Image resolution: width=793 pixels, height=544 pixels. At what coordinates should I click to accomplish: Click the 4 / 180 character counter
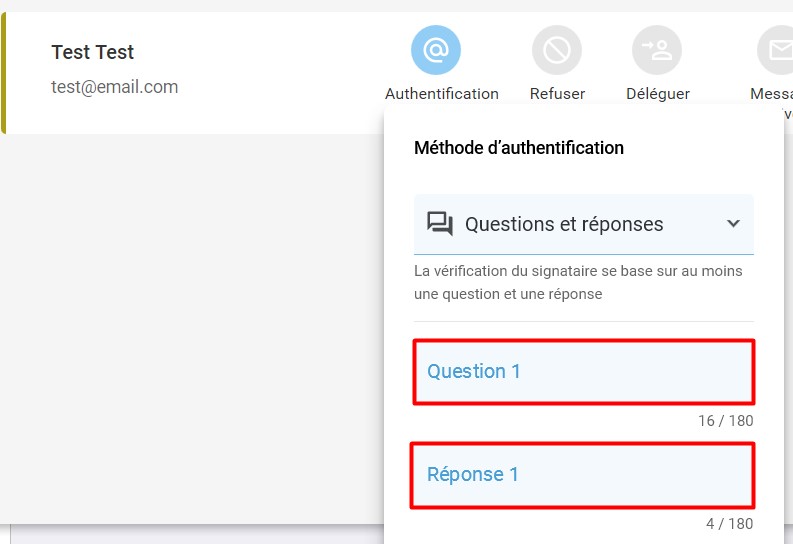coord(729,524)
